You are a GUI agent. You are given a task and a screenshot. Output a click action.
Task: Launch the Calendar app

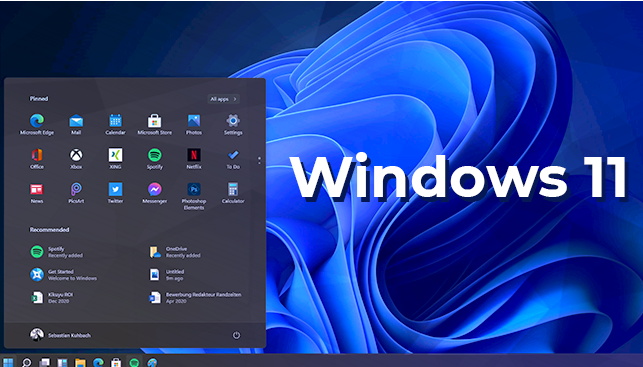[x=115, y=125]
